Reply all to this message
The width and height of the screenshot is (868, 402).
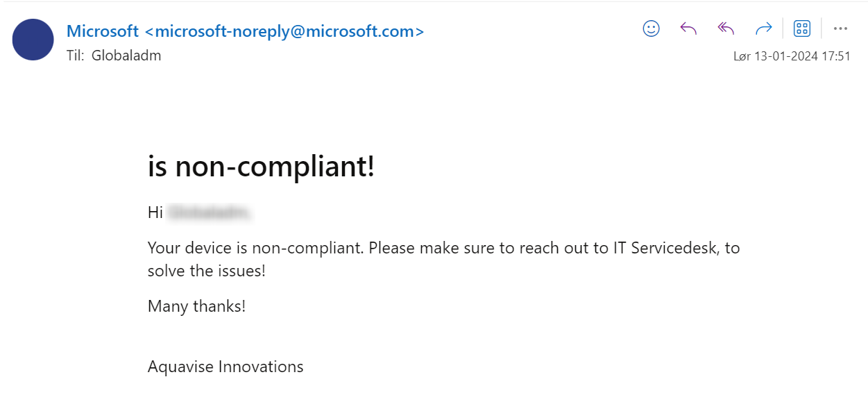tap(726, 28)
